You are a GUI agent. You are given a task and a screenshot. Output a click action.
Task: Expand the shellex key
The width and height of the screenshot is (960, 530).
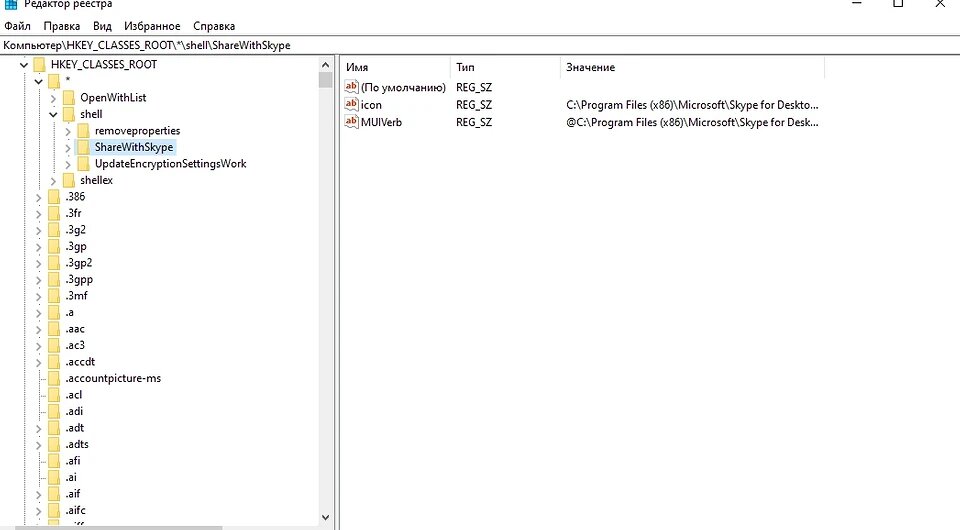pos(53,181)
